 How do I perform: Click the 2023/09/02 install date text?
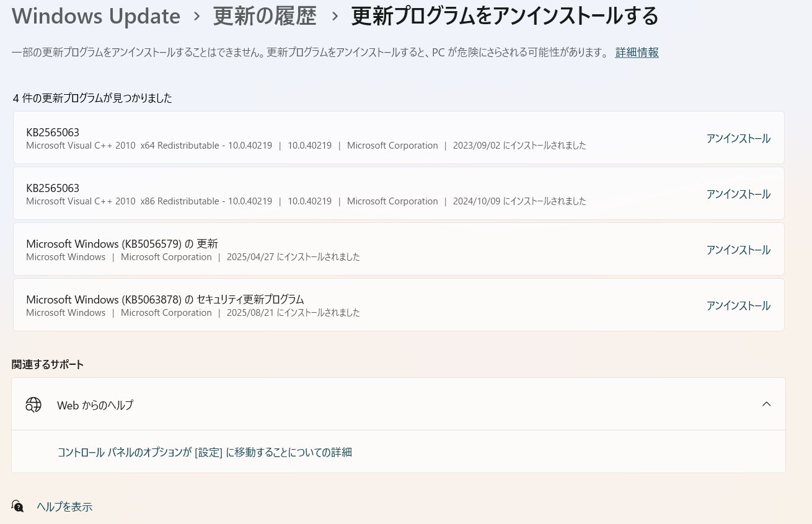click(519, 146)
